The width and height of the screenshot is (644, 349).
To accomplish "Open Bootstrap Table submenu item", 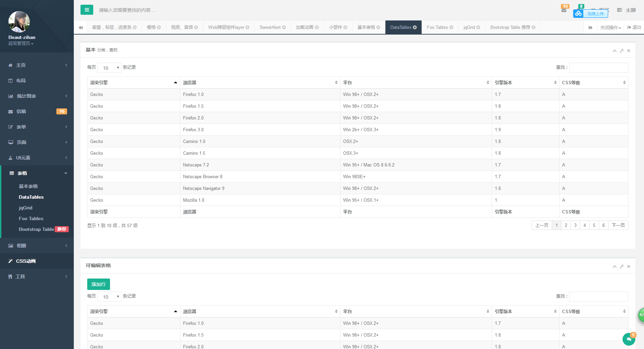I will (44, 229).
